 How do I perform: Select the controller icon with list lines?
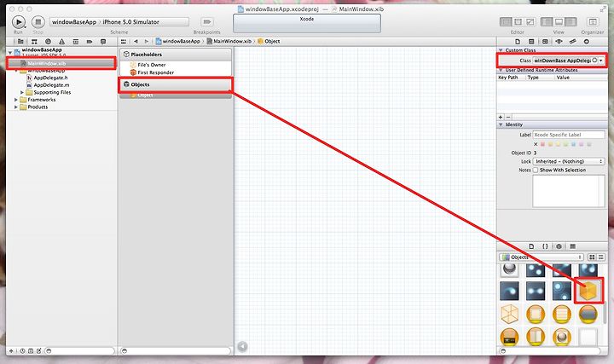(561, 314)
